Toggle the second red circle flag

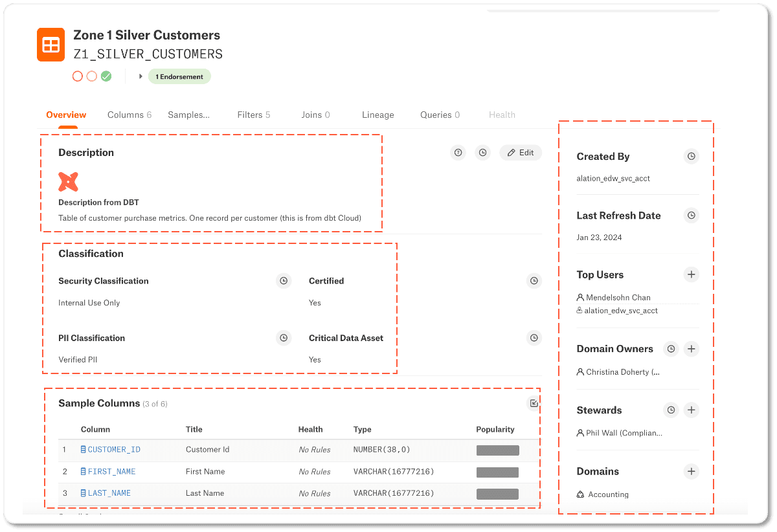(x=92, y=76)
